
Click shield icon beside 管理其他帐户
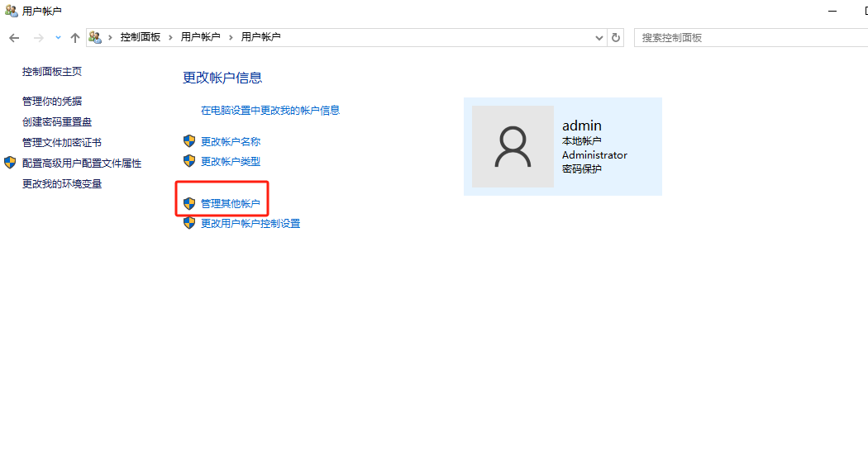coord(189,203)
